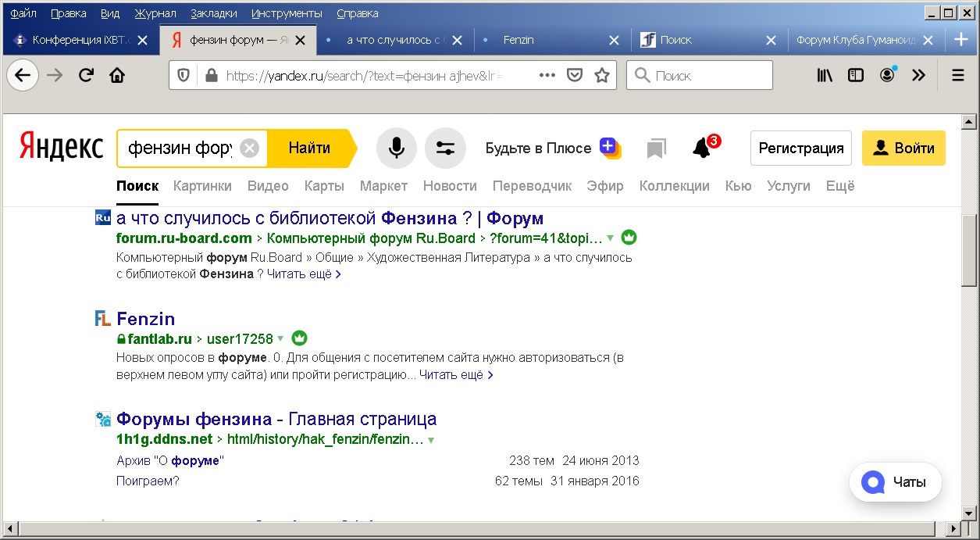Switch to the Картинки search tab
This screenshot has width=980, height=540.
click(202, 186)
